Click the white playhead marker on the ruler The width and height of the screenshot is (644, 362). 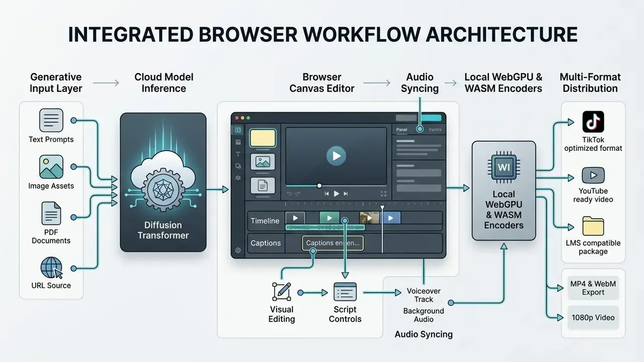382,207
